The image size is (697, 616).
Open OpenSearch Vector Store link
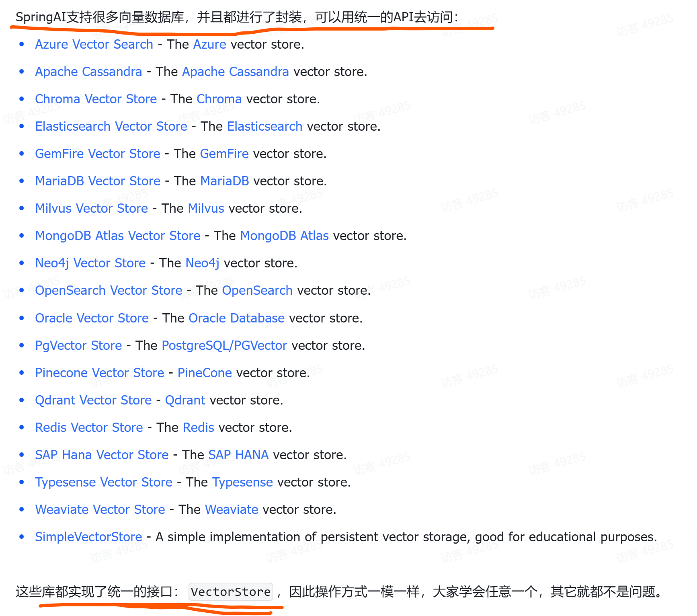[109, 290]
